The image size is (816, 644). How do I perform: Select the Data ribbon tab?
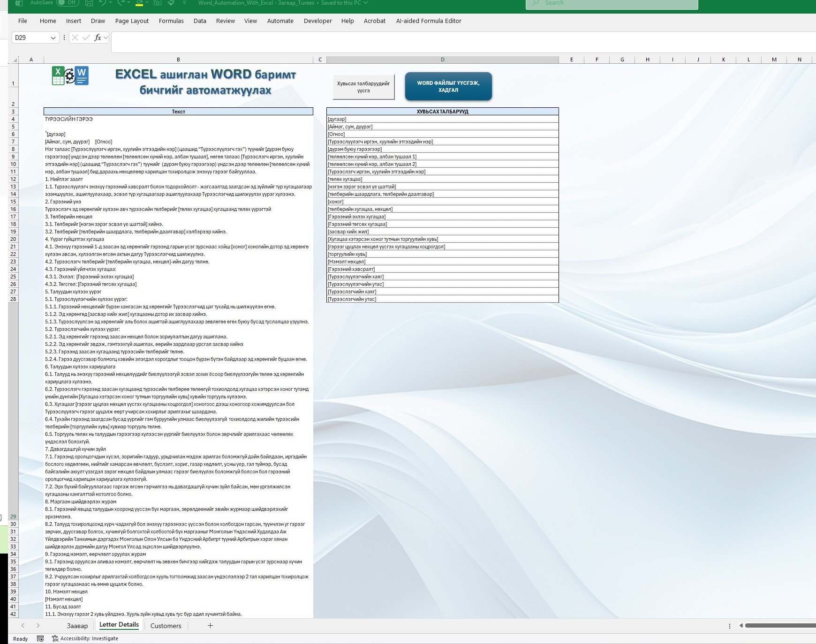[200, 21]
